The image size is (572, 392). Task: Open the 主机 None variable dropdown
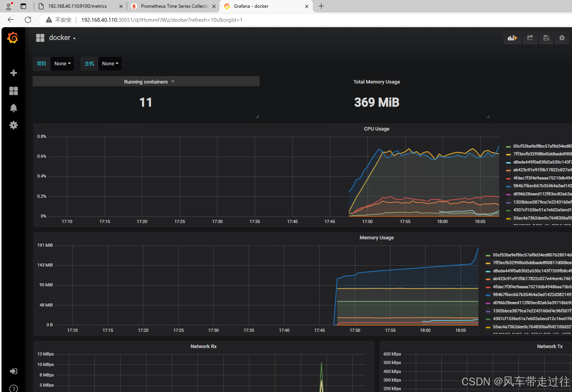pyautogui.click(x=110, y=64)
